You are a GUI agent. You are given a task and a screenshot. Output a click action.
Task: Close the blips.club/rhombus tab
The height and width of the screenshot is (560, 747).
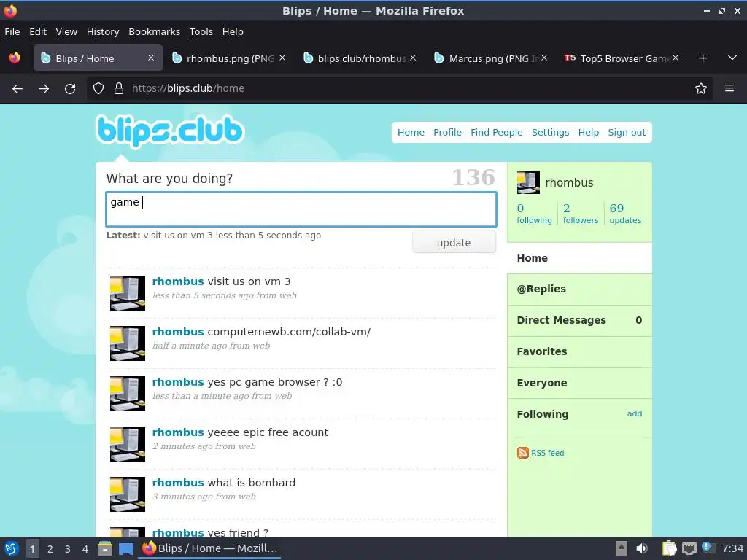click(x=413, y=58)
